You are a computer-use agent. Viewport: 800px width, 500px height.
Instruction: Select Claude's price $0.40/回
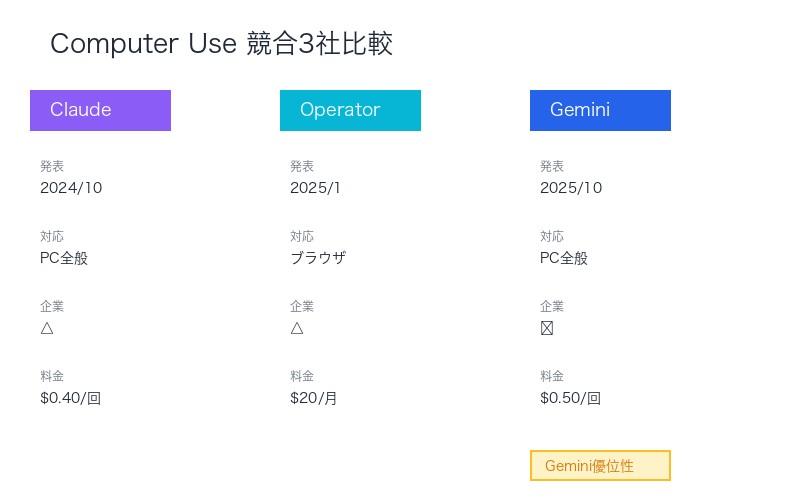[x=71, y=398]
